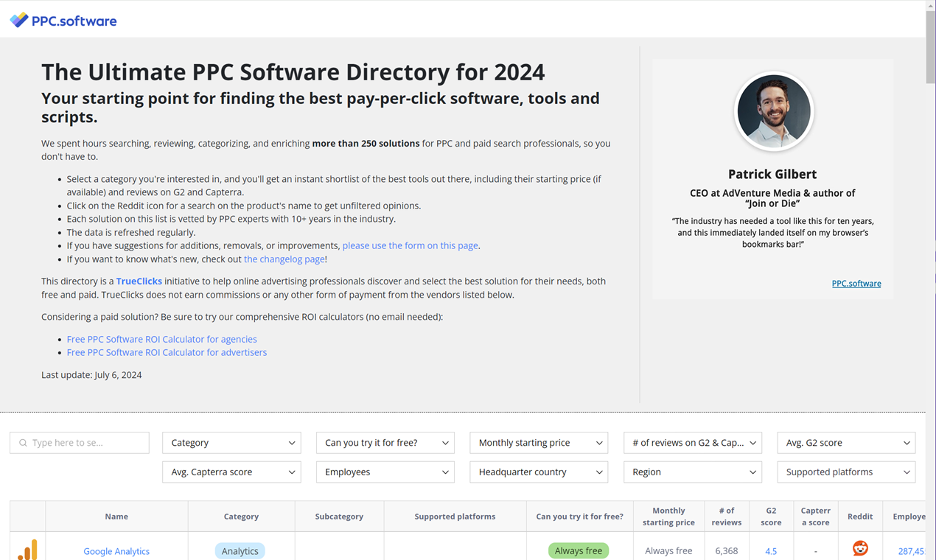Follow the TrueClicks link
Screen dimensions: 936x560
tap(139, 281)
